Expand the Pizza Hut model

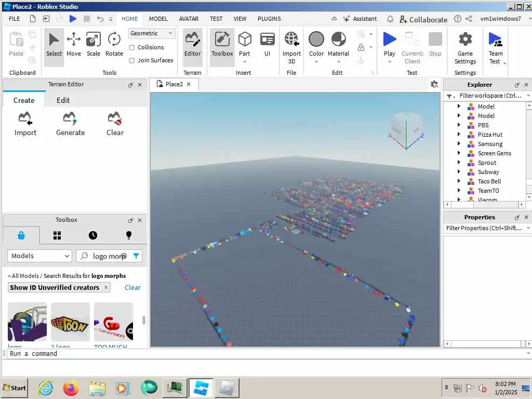[459, 135]
